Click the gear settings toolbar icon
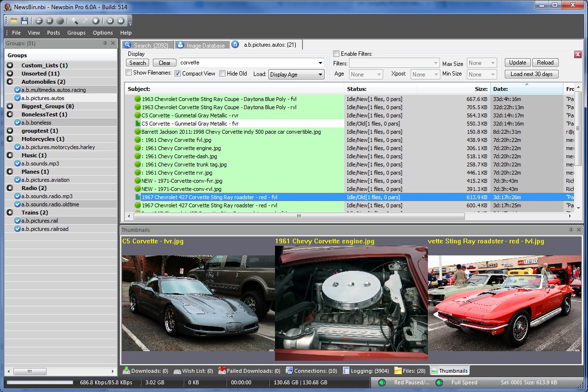 (110, 21)
